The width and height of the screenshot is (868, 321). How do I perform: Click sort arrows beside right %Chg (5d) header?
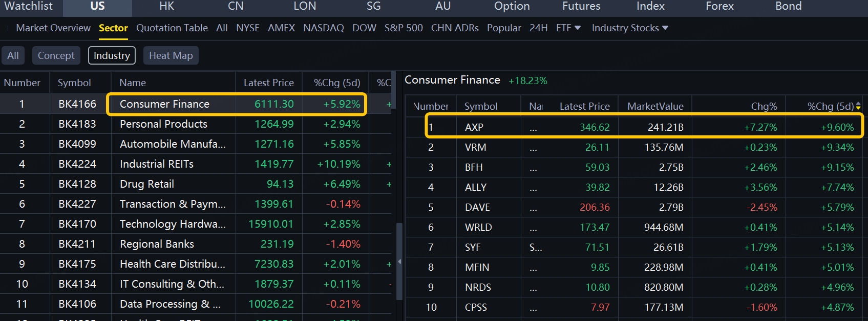click(858, 106)
